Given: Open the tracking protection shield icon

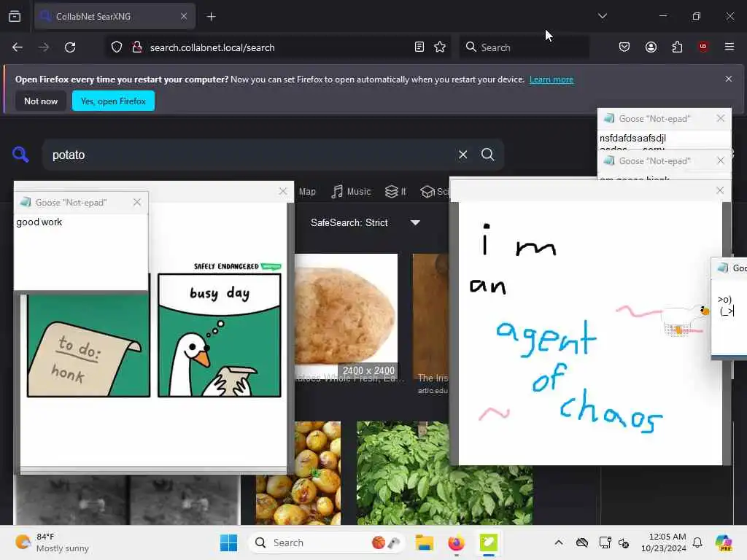Looking at the screenshot, I should (117, 47).
